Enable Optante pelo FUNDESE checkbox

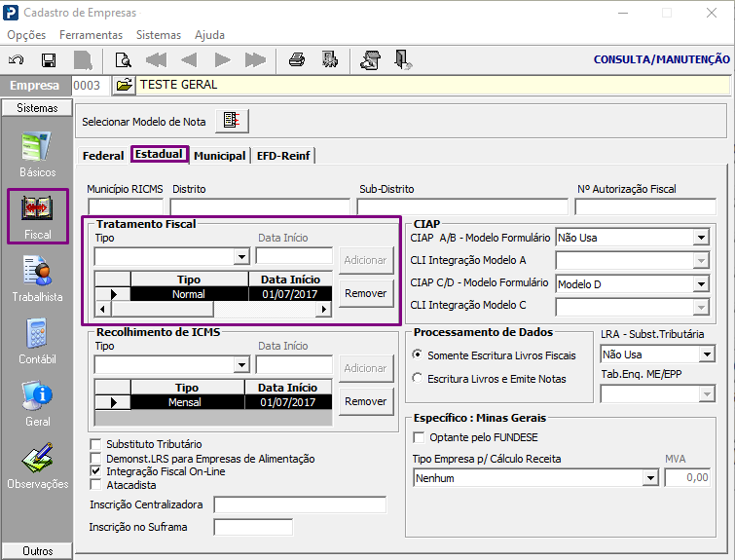click(419, 437)
